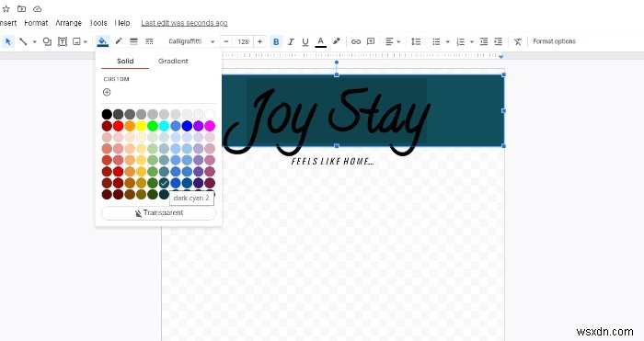This screenshot has height=341, width=644.
Task: Select the Shape tool
Action: 47,41
